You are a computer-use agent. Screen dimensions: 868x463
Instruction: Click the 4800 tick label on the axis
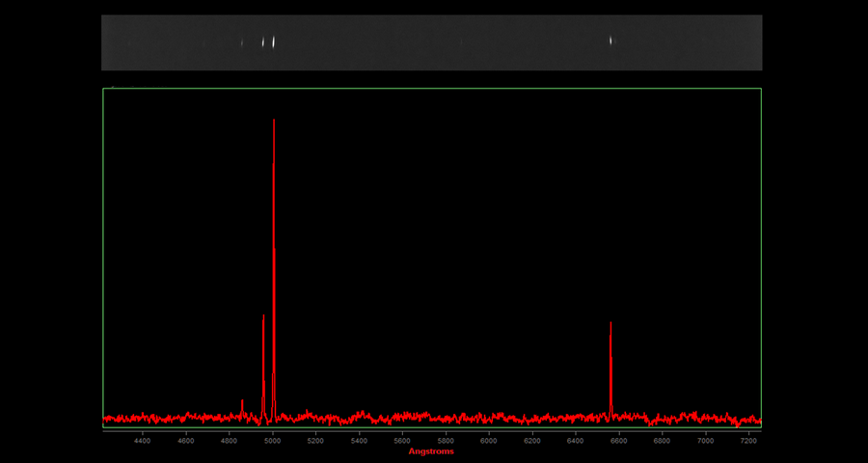pyautogui.click(x=229, y=441)
